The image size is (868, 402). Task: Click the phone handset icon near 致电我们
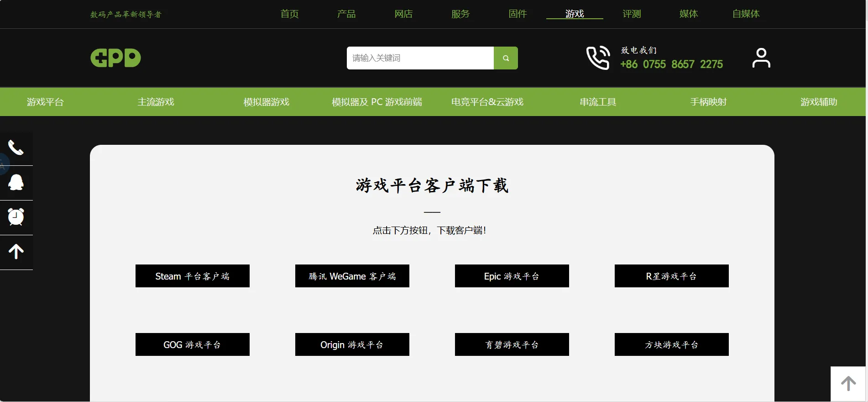pyautogui.click(x=598, y=58)
